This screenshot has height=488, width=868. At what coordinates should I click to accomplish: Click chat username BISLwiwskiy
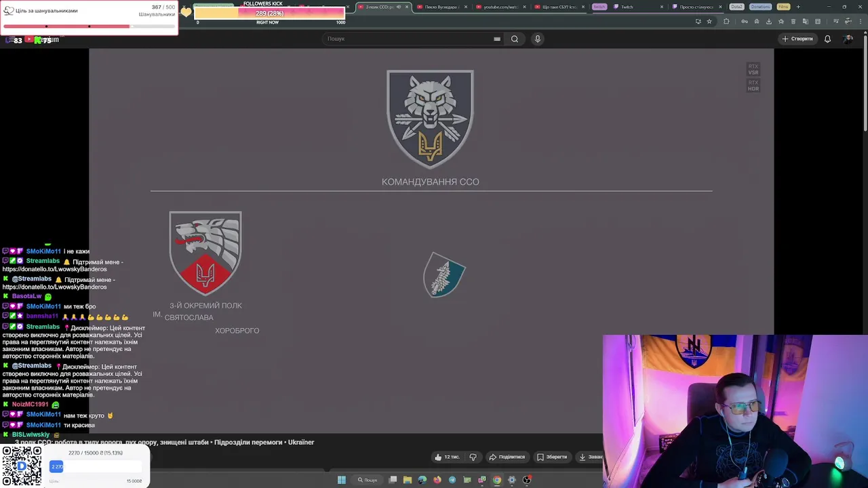coord(31,434)
